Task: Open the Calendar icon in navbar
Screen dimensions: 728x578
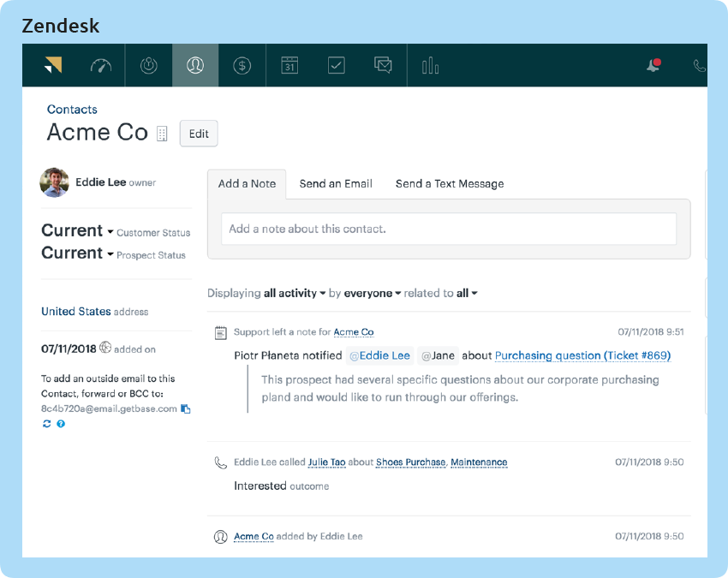Action: click(x=289, y=65)
